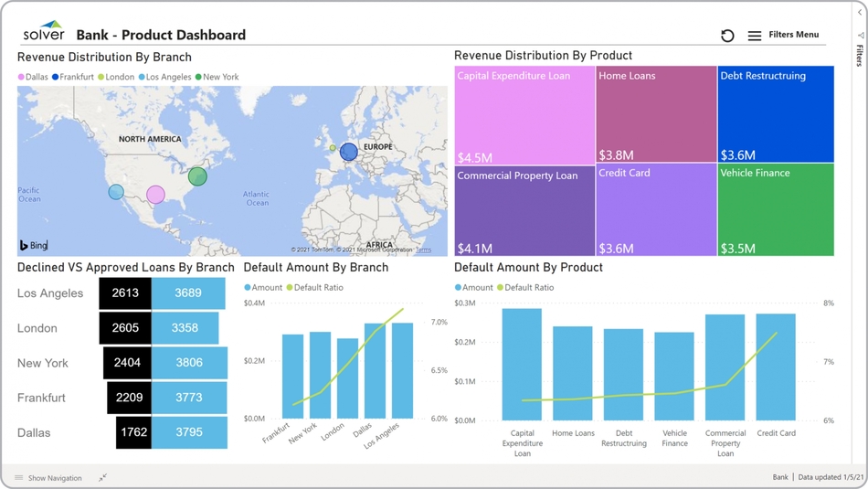Open the Filters Menu hamburger icon
This screenshot has height=489, width=868.
754,36
